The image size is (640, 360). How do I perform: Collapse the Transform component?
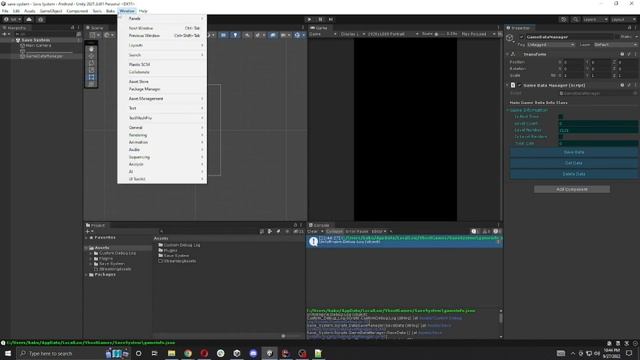508,54
